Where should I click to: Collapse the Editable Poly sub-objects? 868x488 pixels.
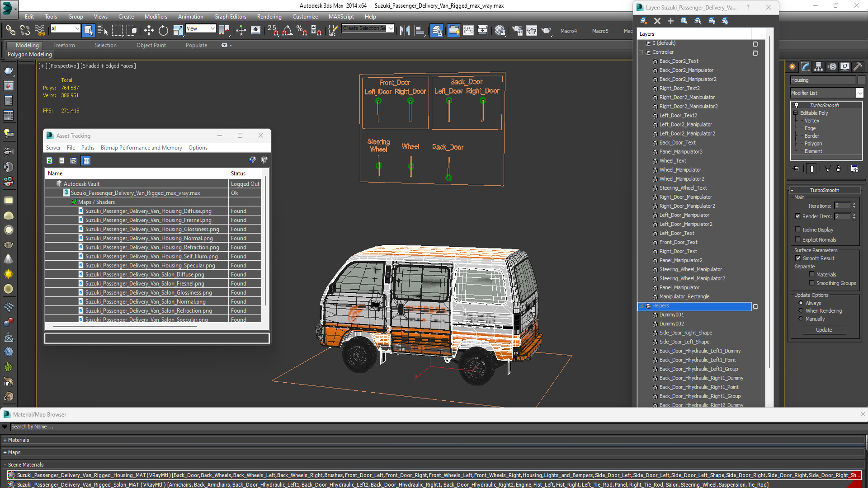[796, 113]
